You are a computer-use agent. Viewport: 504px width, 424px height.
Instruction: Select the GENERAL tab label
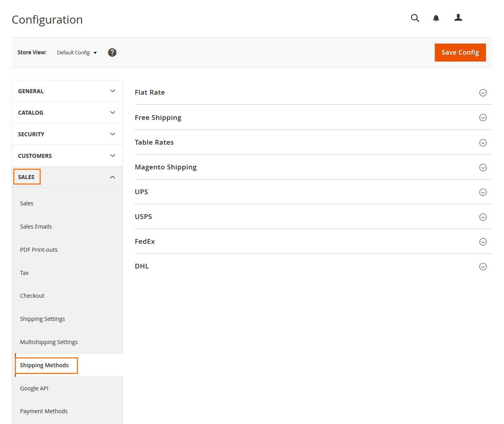(31, 91)
